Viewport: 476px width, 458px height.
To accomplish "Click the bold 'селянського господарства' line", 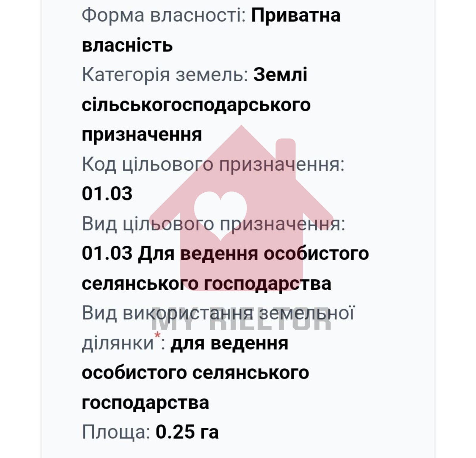I will coord(206,283).
